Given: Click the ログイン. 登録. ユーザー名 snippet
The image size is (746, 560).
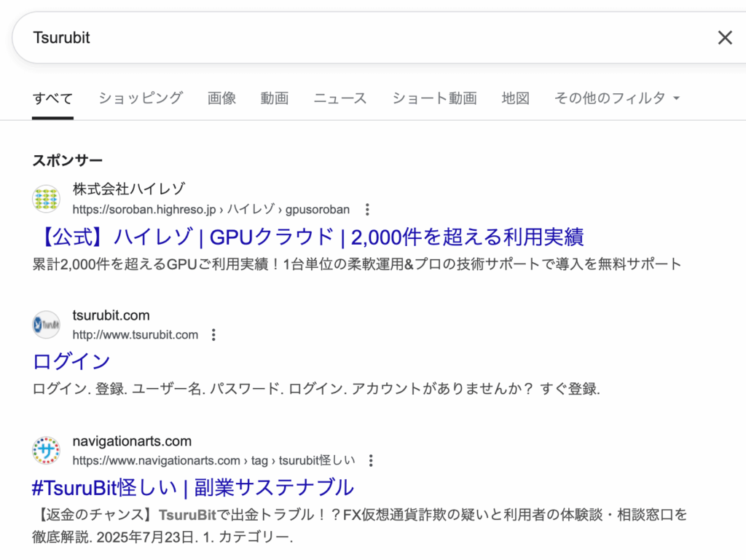Looking at the screenshot, I should (316, 390).
